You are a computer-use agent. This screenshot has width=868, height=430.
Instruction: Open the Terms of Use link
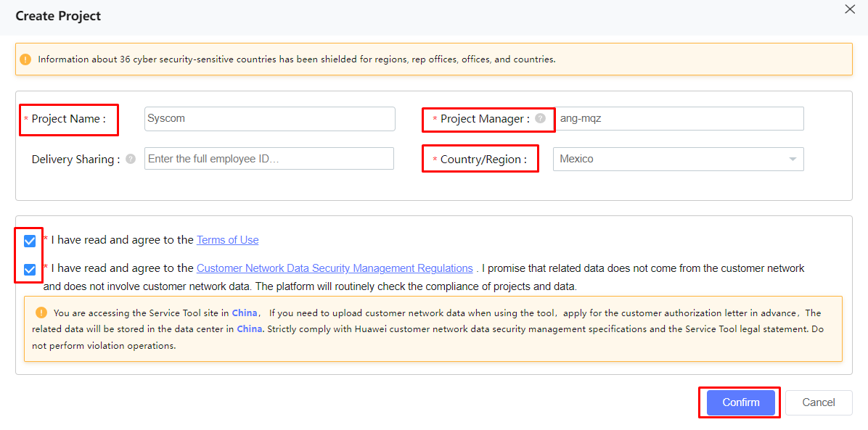coord(227,239)
